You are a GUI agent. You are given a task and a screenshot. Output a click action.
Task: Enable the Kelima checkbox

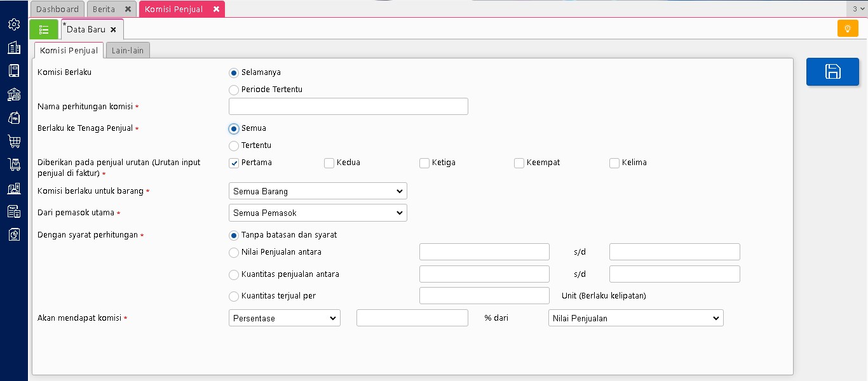(614, 163)
